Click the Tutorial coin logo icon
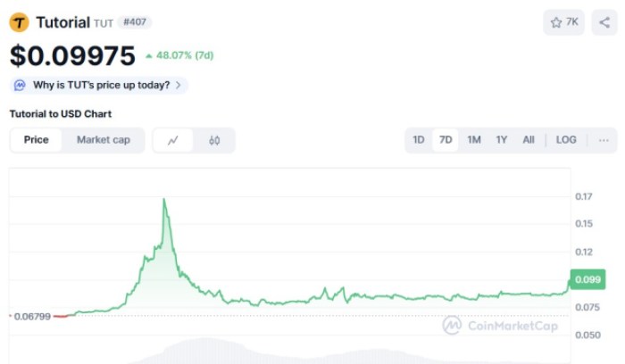Viewport: 625px width, 364px height. [19, 22]
